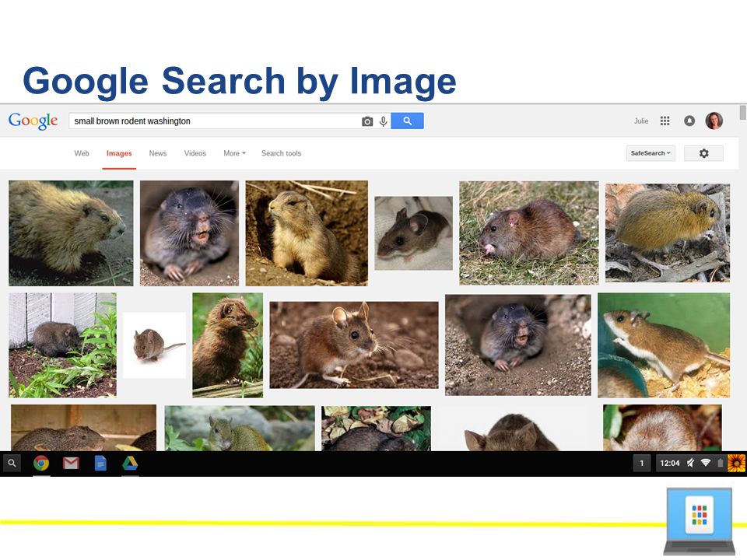Expand the SafeSearch dropdown
The width and height of the screenshot is (747, 560).
pos(651,153)
